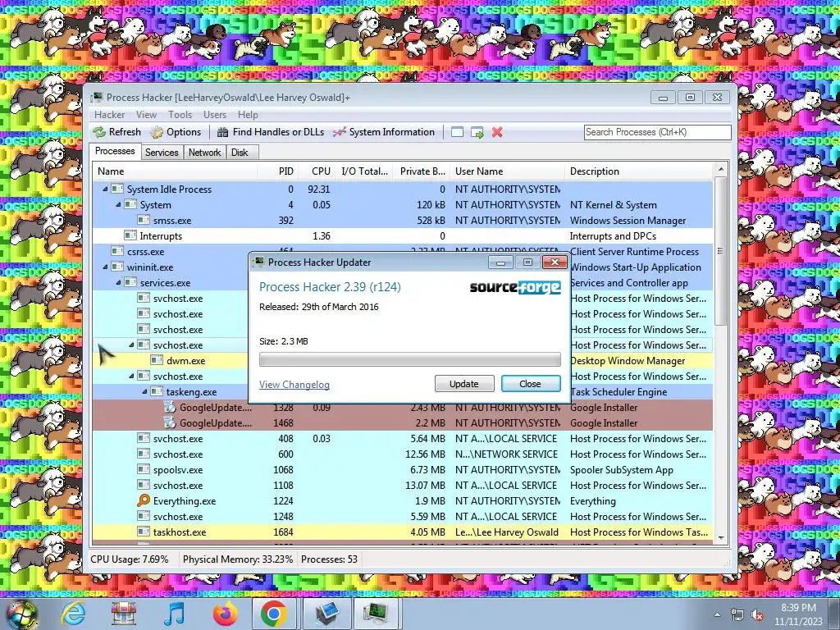Viewport: 840px width, 630px height.
Task: Click the Interrupts row icon
Action: [130, 235]
